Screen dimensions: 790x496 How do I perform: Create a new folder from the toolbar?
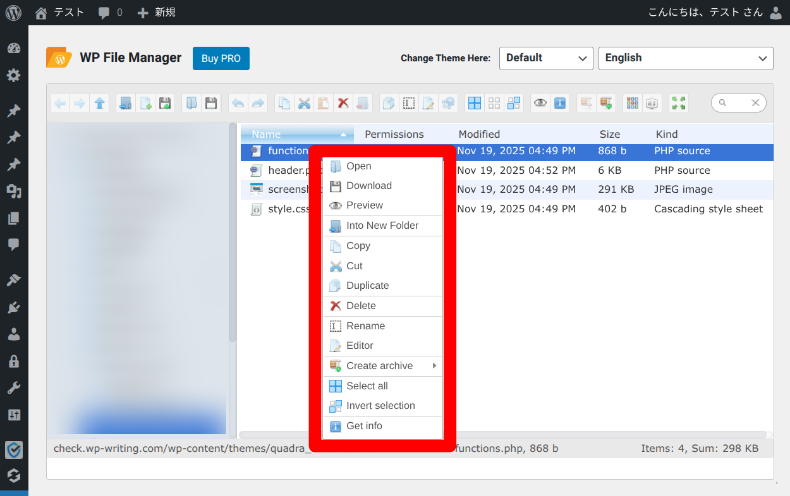[x=125, y=104]
